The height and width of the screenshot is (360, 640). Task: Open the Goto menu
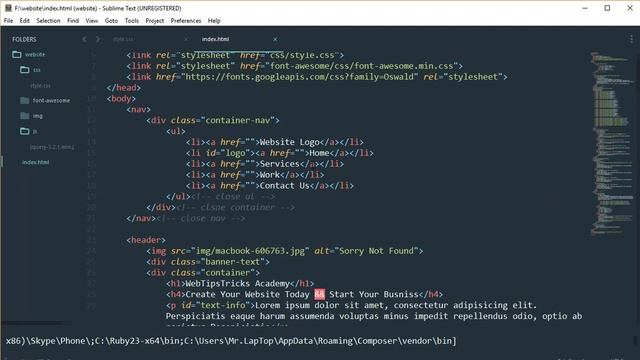(111, 21)
